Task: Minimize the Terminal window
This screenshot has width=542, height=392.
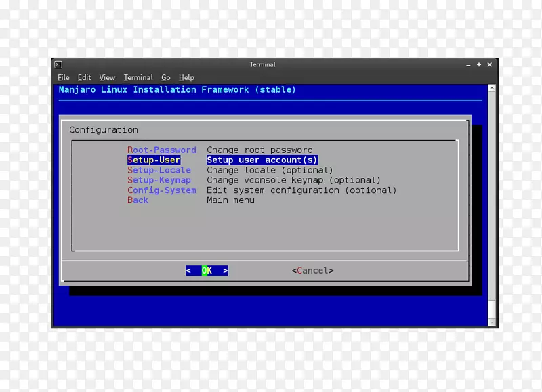Action: click(x=468, y=64)
